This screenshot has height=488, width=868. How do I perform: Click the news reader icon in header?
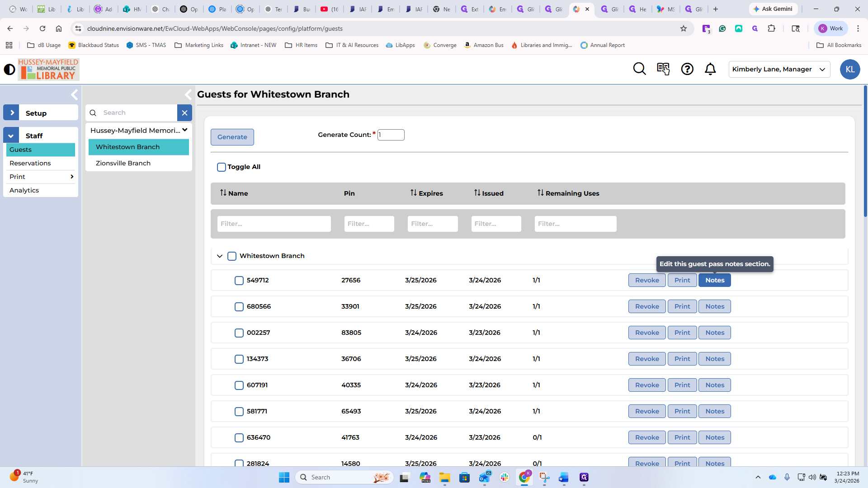click(x=663, y=69)
